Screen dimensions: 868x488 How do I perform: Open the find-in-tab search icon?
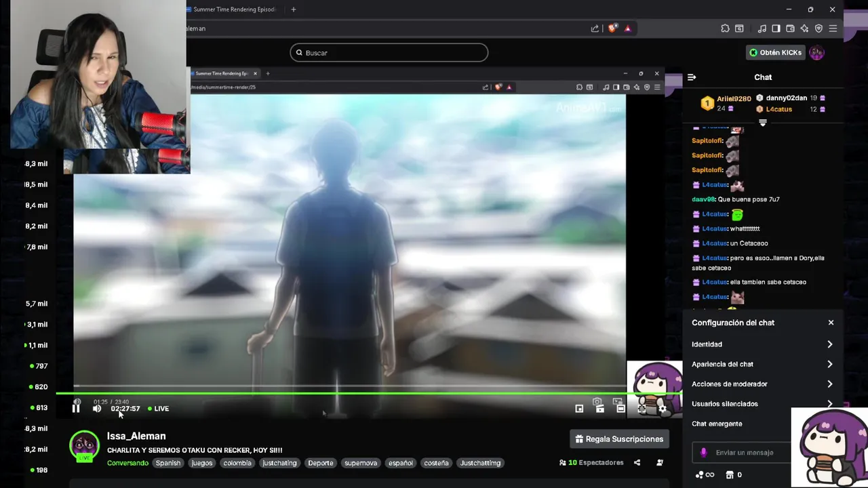[x=739, y=28]
